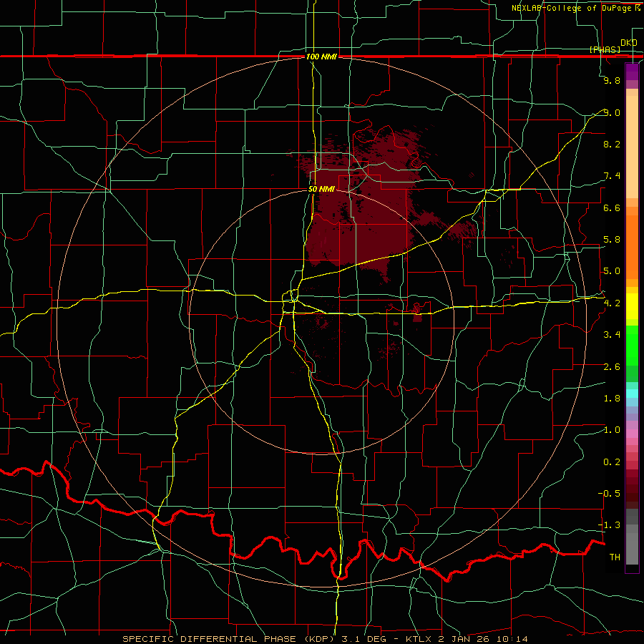Screen dimensions: 644x644
Task: Select the 5.0 scale label
Action: pos(612,271)
